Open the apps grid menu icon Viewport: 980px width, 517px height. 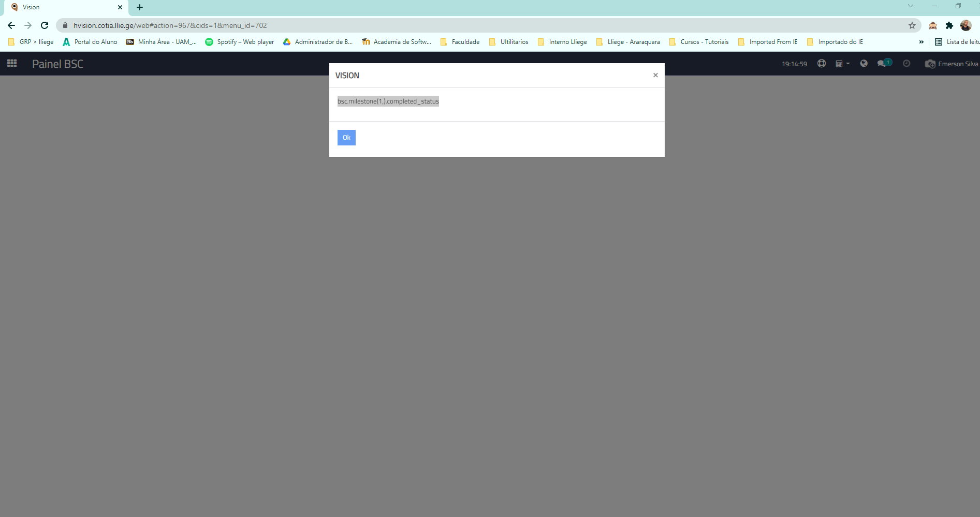[x=12, y=64]
